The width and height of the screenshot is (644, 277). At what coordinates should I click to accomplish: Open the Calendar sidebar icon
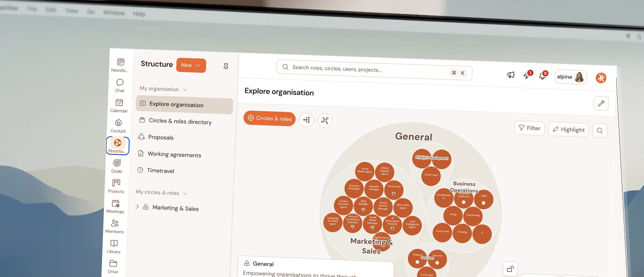coord(119,106)
